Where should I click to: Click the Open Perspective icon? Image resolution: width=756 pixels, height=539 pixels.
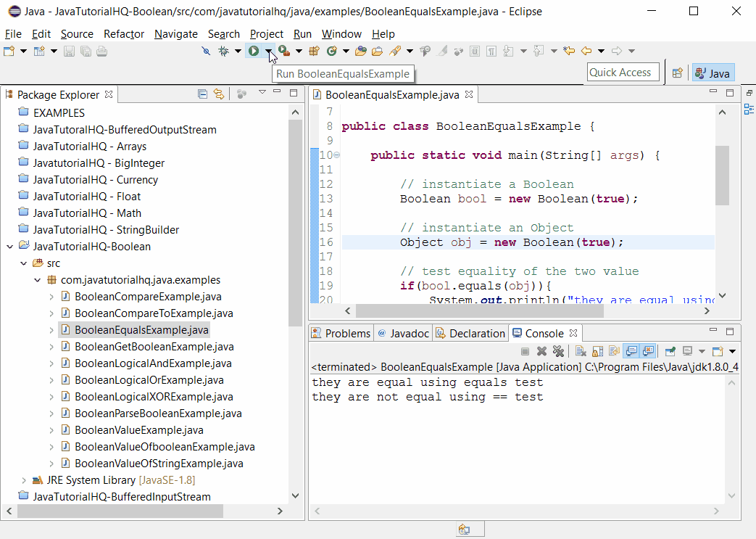(678, 73)
